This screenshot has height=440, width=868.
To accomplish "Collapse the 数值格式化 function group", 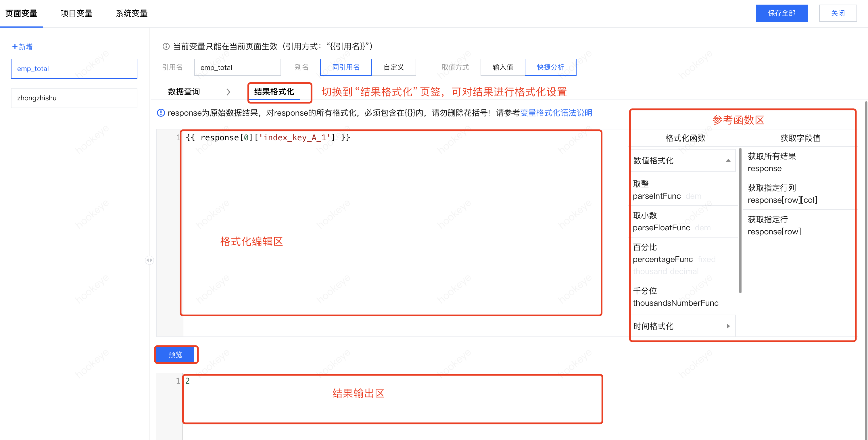I will click(x=728, y=160).
